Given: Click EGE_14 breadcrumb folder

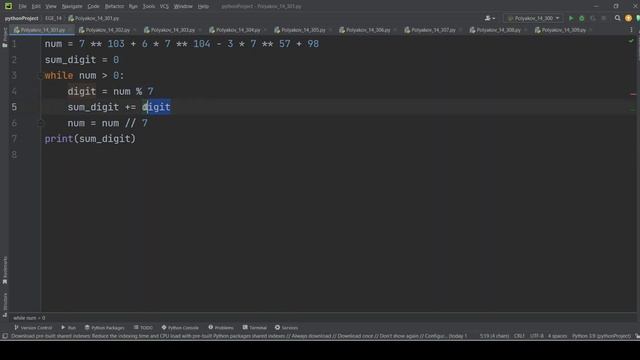Looking at the screenshot, I should (53, 18).
